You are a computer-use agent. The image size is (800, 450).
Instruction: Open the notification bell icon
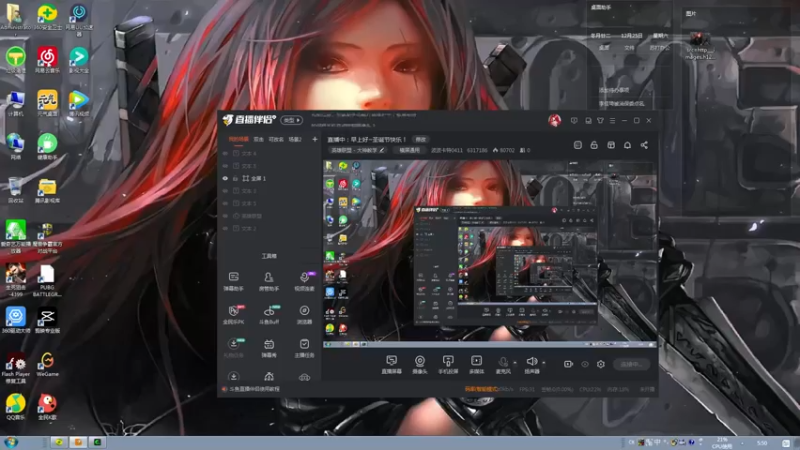coord(628,145)
